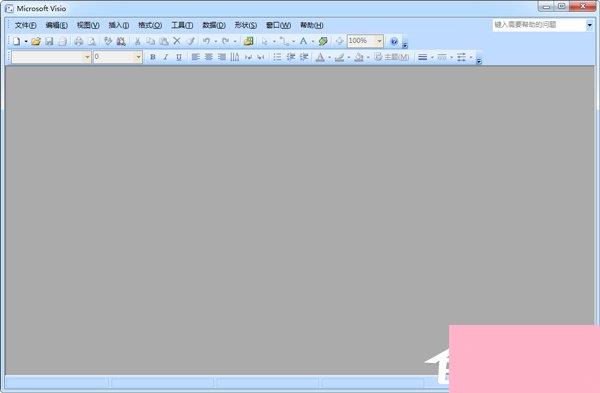Open the 形状(S) Shape menu

tap(246, 25)
